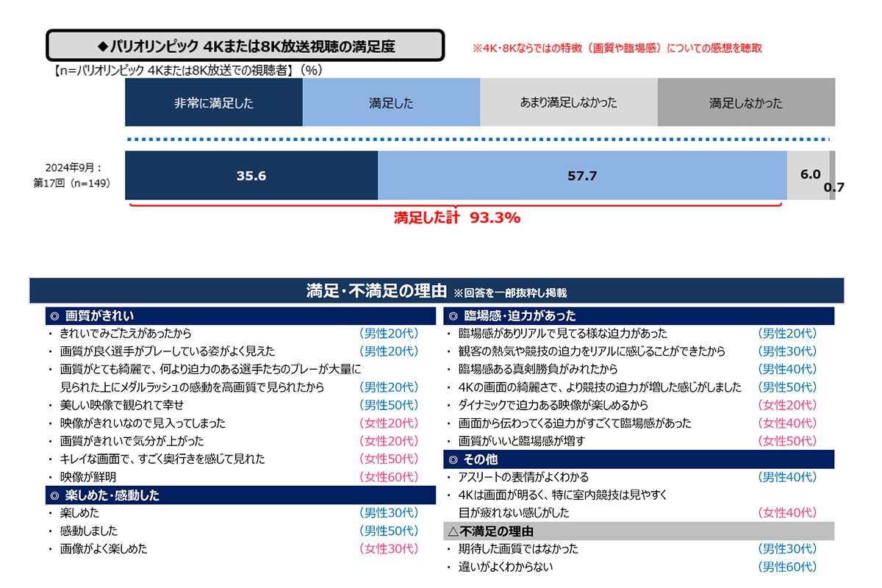This screenshot has height=588, width=882.
Task: Click the 57.7 light blue bar segment
Action: (582, 176)
